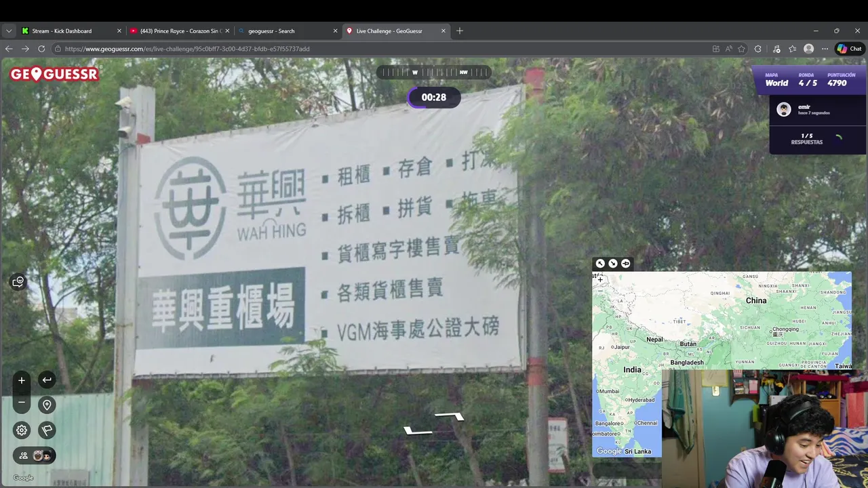Pin the guess map size

[626, 264]
